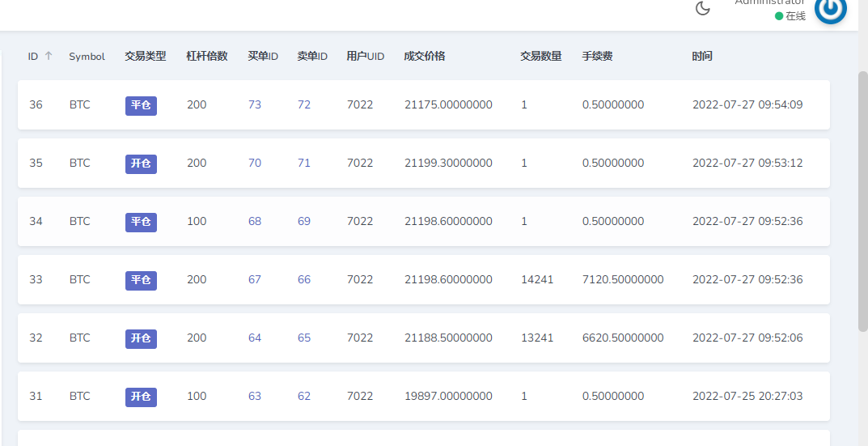Sort by ID column arrow
The width and height of the screenshot is (868, 446).
[49, 56]
